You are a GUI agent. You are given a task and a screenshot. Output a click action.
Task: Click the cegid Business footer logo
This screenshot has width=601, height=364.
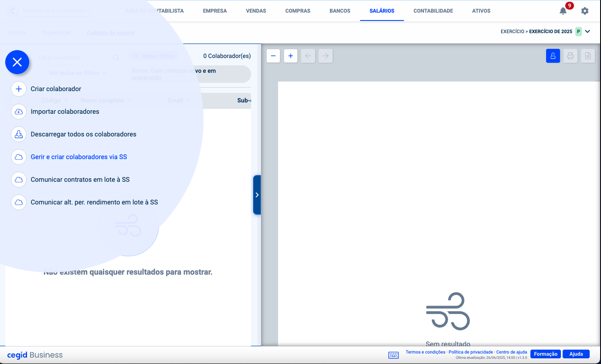[35, 355]
